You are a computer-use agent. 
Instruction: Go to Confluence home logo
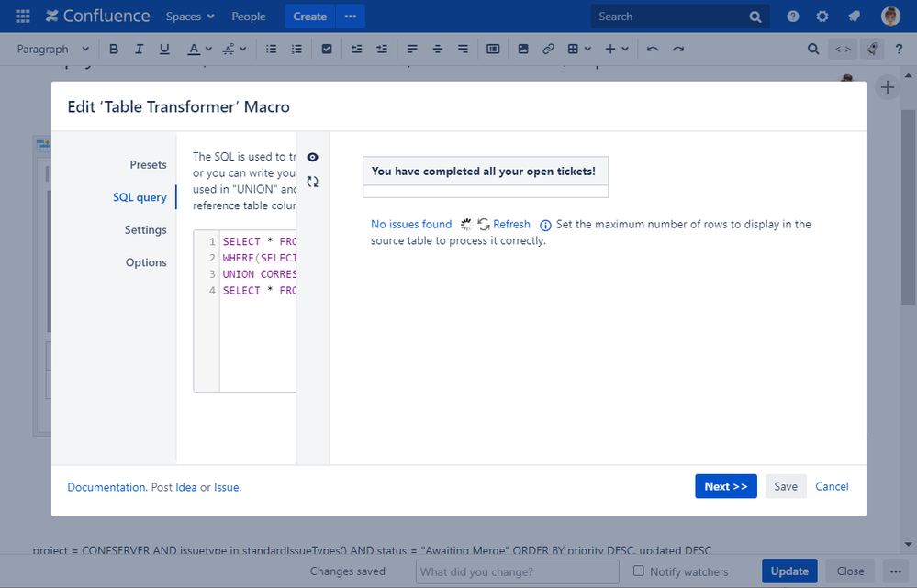(97, 17)
